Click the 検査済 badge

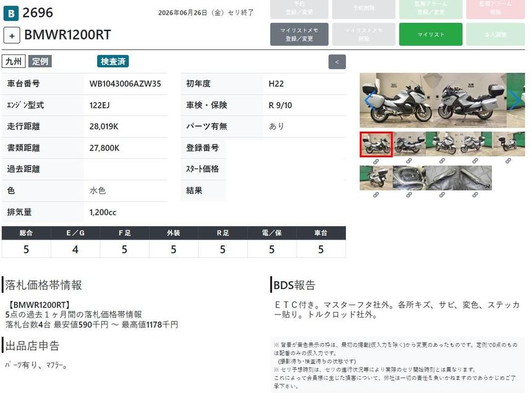pos(113,61)
